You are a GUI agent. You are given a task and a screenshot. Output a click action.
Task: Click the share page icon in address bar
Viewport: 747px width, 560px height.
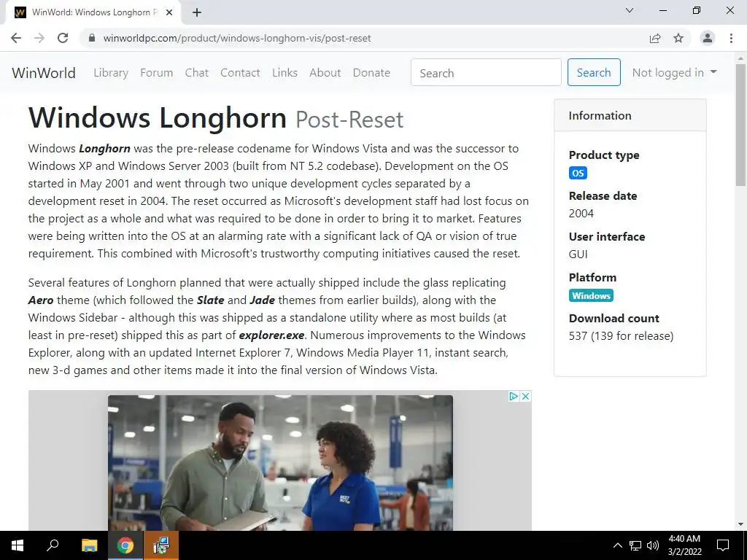tap(655, 38)
